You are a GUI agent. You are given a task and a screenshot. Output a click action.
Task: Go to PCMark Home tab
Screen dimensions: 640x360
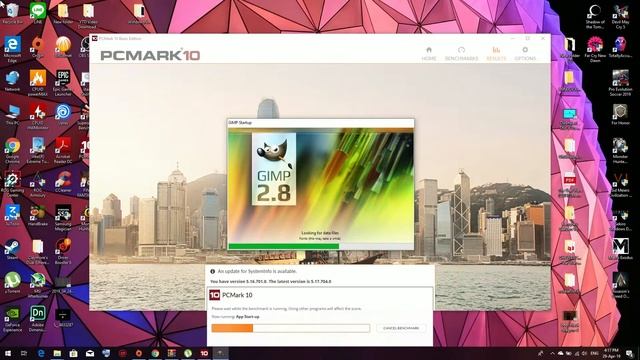coord(429,54)
